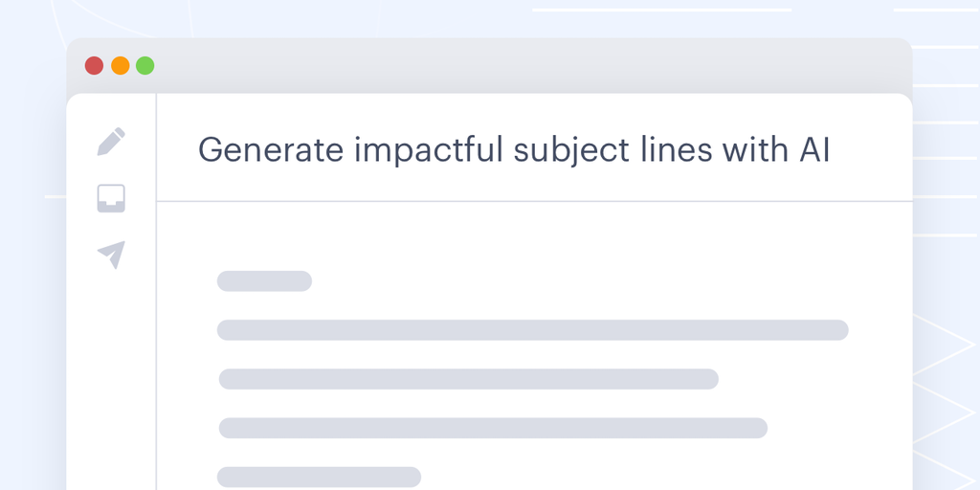Minimize window using the orange dot

coord(120,66)
